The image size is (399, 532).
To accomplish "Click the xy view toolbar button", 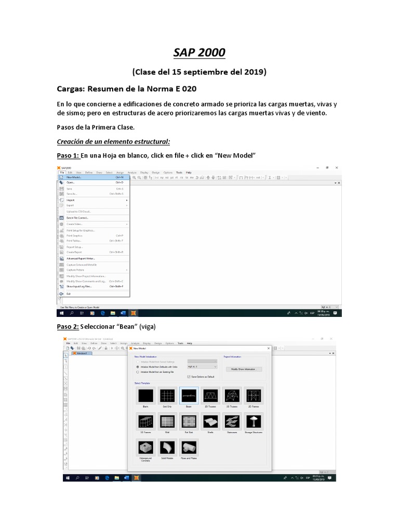I will pyautogui.click(x=162, y=178).
